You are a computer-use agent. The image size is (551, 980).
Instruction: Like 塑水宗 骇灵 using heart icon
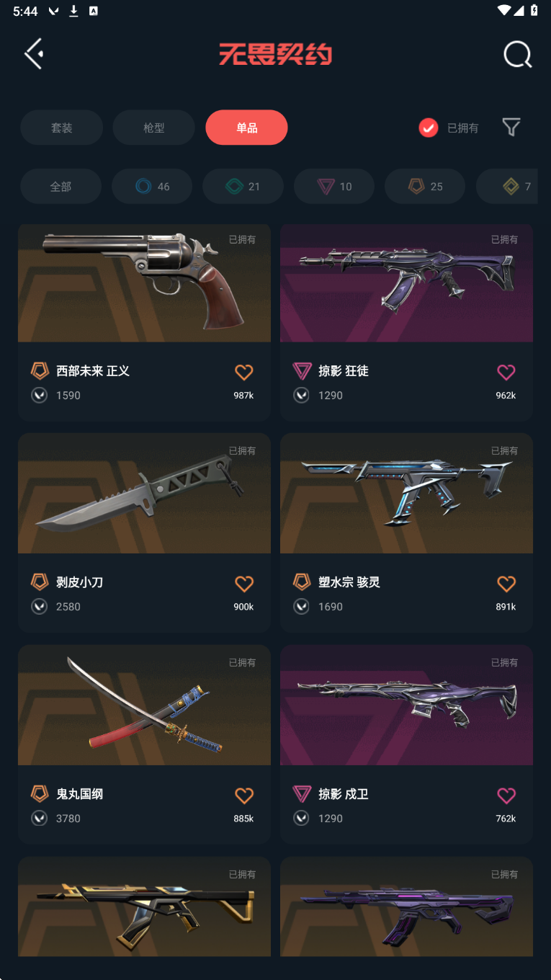[506, 584]
